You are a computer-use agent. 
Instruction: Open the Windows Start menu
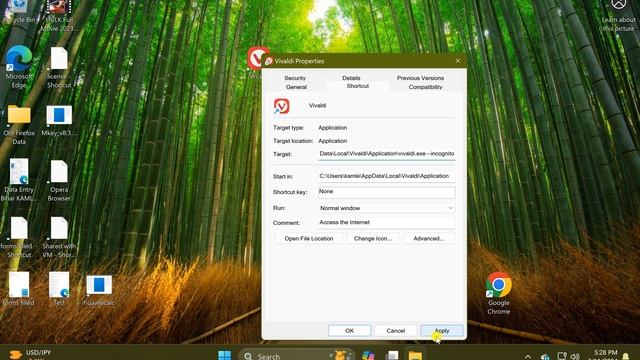[x=224, y=355]
